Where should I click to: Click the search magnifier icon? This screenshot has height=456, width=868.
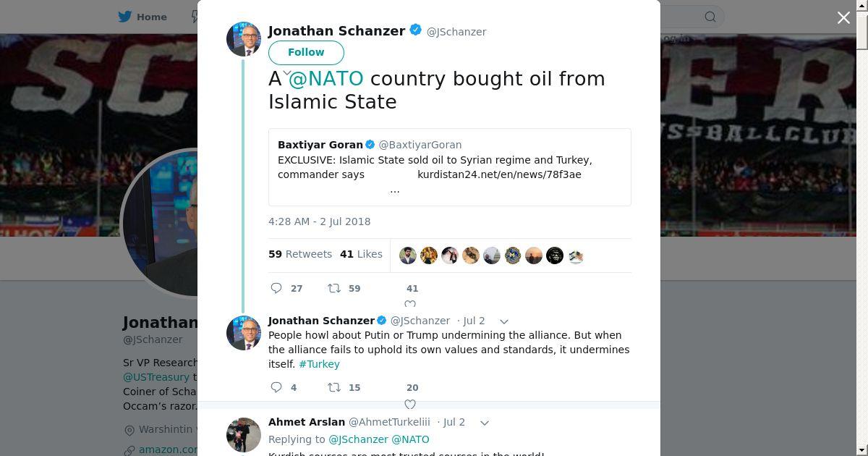pyautogui.click(x=710, y=17)
